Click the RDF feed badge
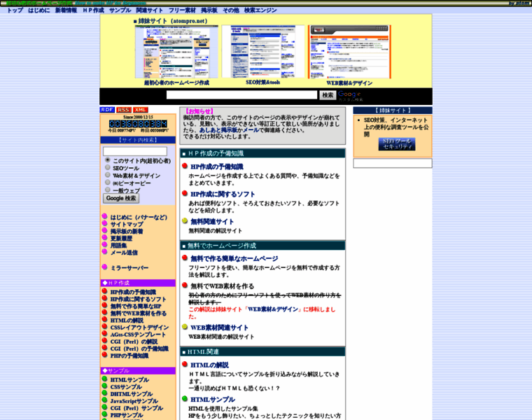 [107, 110]
